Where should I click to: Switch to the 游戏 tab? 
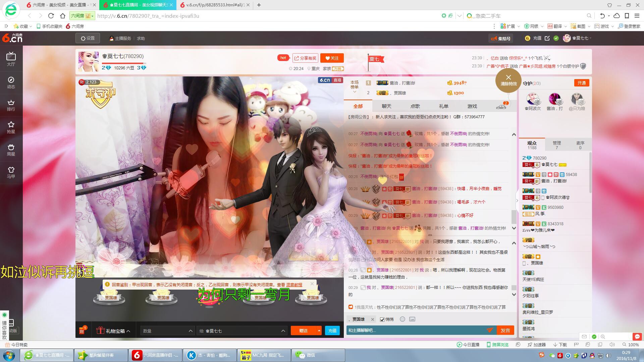click(472, 106)
